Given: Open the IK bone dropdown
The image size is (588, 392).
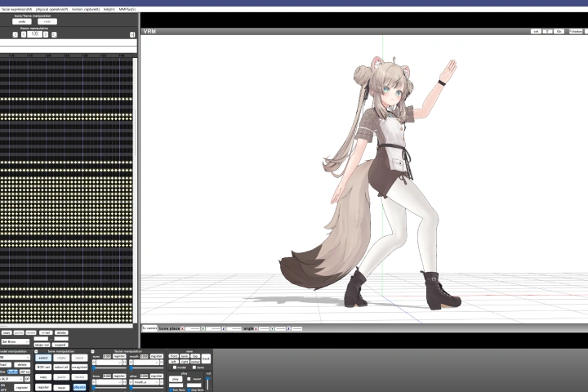Looking at the screenshot, I should (11, 379).
